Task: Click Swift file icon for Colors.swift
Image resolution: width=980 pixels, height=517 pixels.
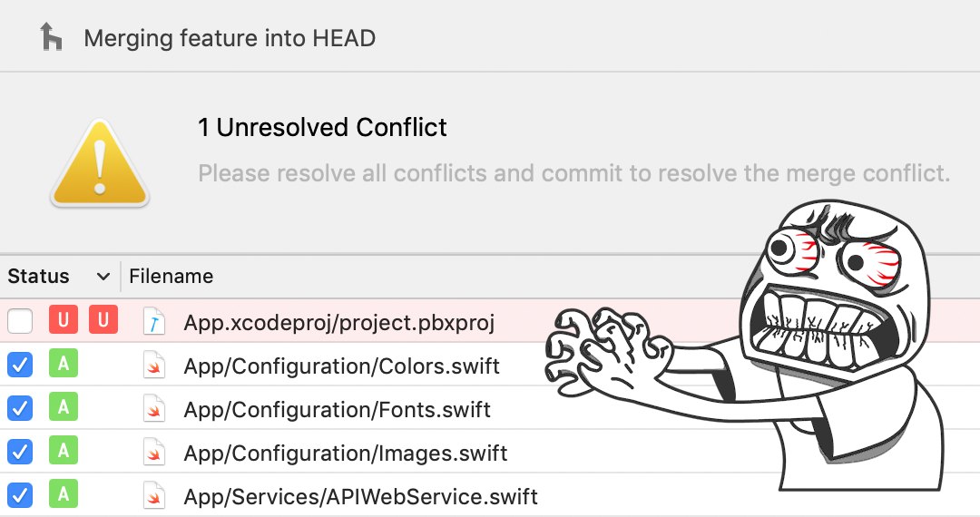Action: (x=155, y=365)
